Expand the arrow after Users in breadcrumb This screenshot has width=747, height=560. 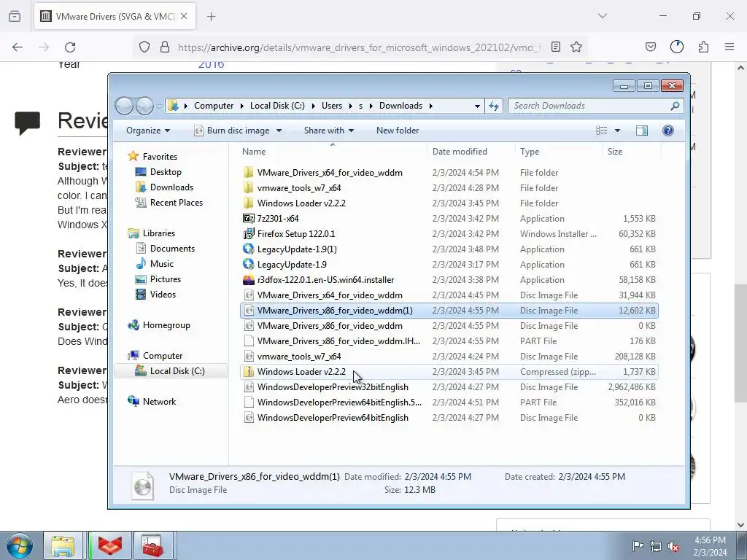point(350,106)
